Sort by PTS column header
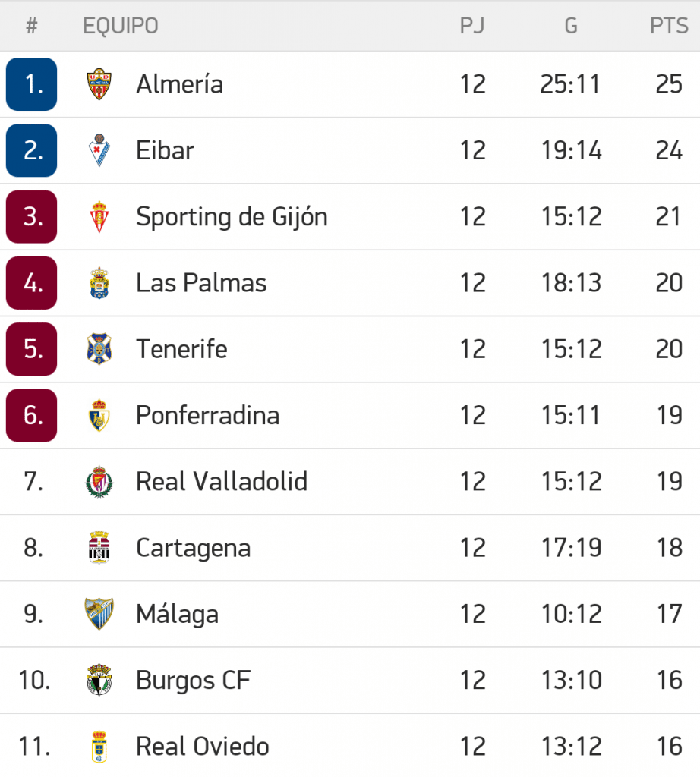 click(x=669, y=26)
